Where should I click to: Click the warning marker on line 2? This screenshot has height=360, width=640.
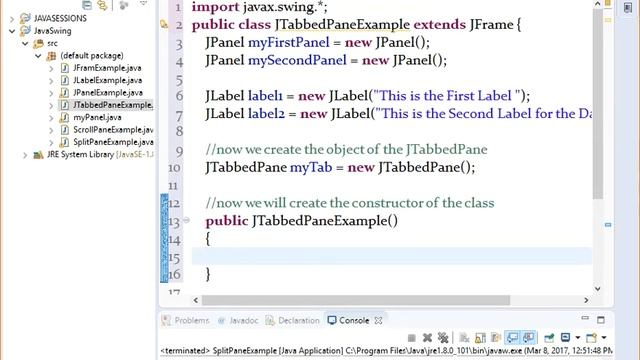[164, 25]
